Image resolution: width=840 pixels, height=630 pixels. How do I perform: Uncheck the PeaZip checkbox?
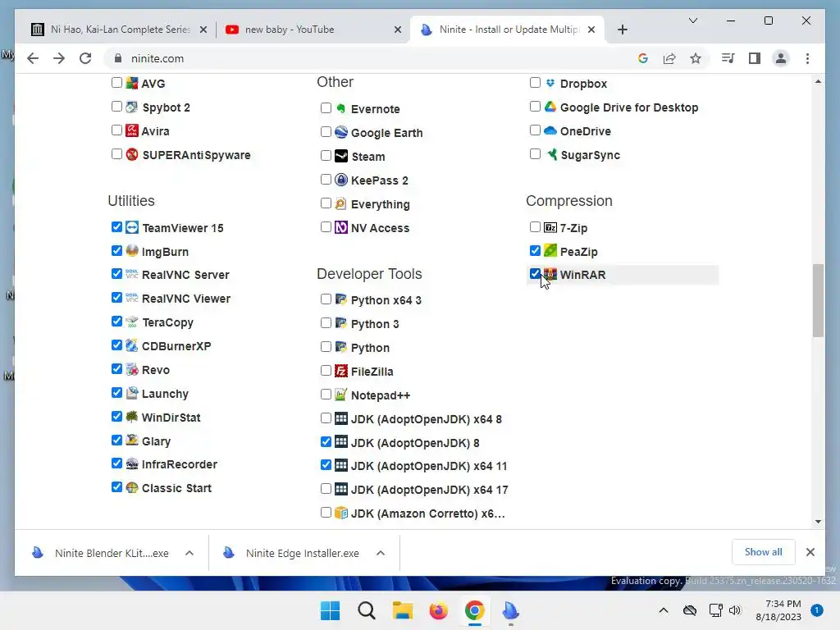click(x=535, y=251)
